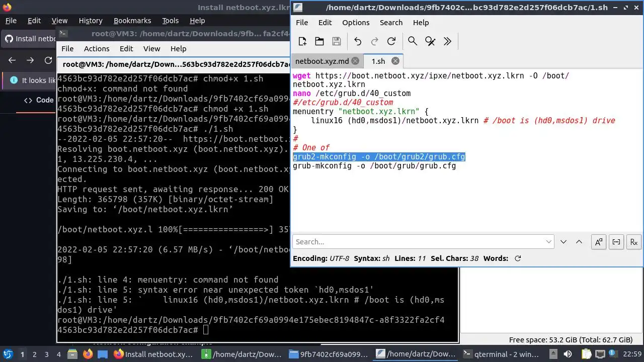Click the Redo arrow icon
The image size is (644, 362).
(374, 41)
